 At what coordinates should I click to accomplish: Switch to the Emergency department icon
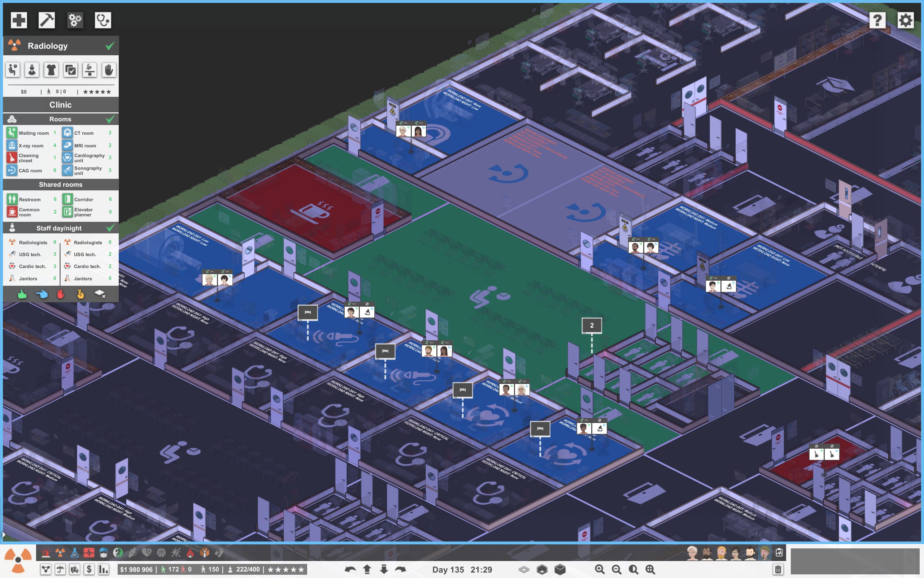pyautogui.click(x=46, y=552)
